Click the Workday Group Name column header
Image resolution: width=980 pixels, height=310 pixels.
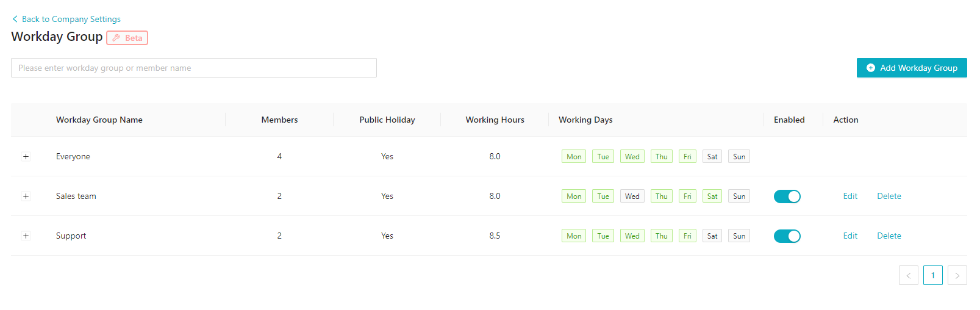coord(99,120)
